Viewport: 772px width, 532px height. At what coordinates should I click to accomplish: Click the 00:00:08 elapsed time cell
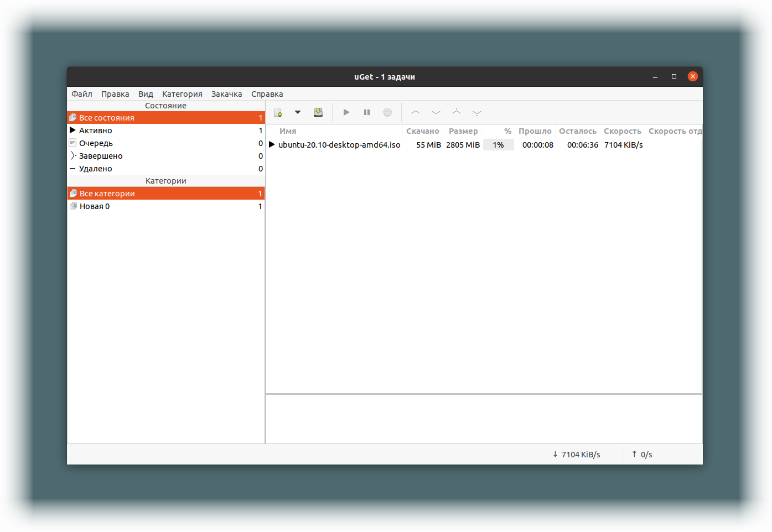pyautogui.click(x=538, y=145)
